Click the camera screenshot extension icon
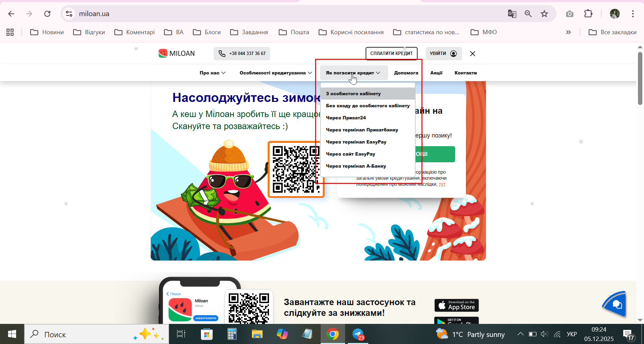Screen dimensions: 644x344 [x=570, y=14]
